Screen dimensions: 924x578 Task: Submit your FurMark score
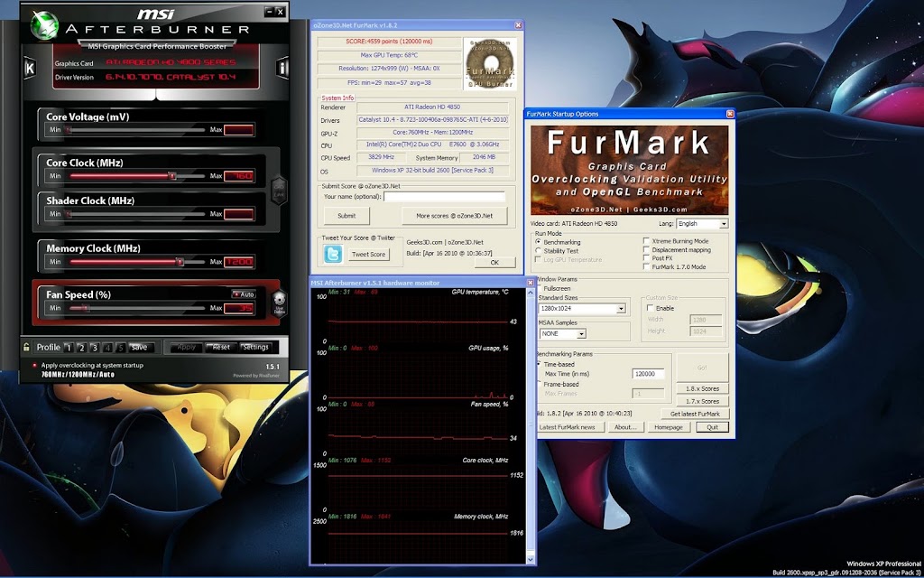(346, 216)
